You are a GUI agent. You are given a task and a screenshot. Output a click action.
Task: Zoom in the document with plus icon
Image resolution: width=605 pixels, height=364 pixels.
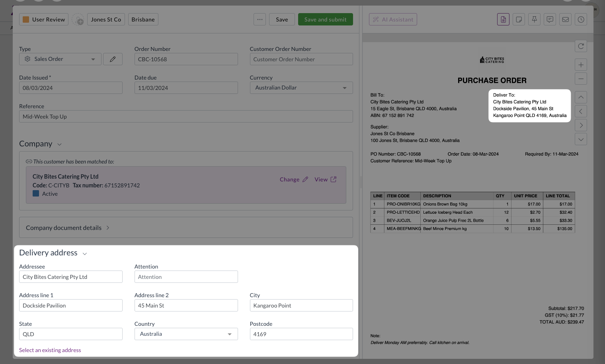581,65
